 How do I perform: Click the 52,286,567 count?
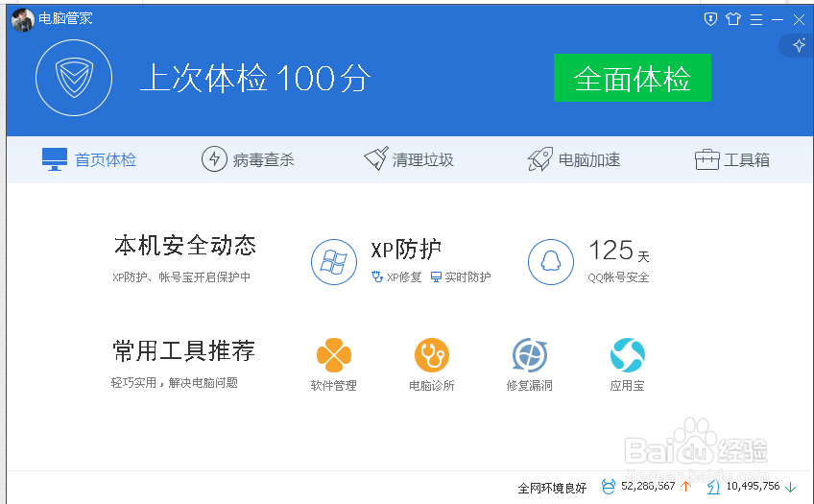648,487
